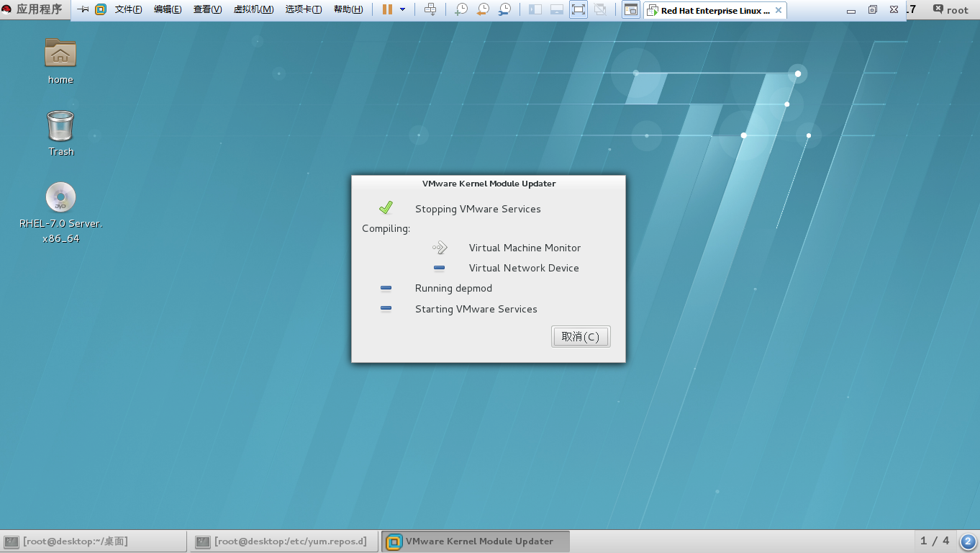Toggle full screen mode icon
This screenshot has width=980, height=553.
(x=579, y=9)
